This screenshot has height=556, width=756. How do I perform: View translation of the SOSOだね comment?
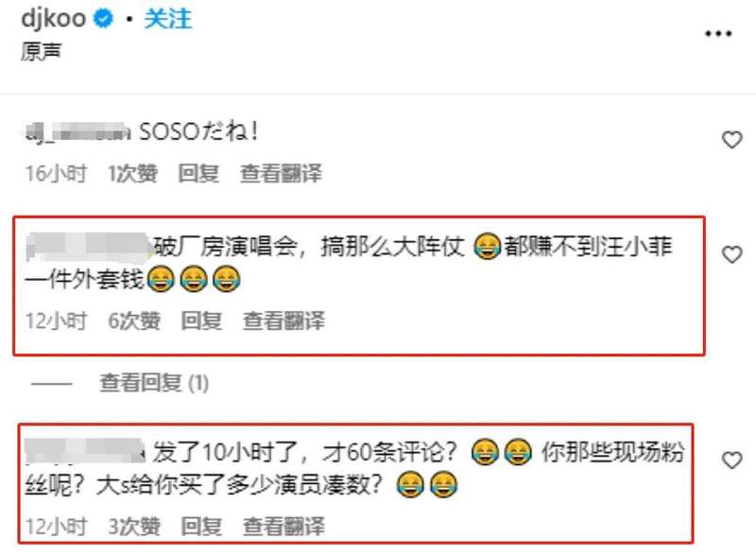tap(281, 174)
